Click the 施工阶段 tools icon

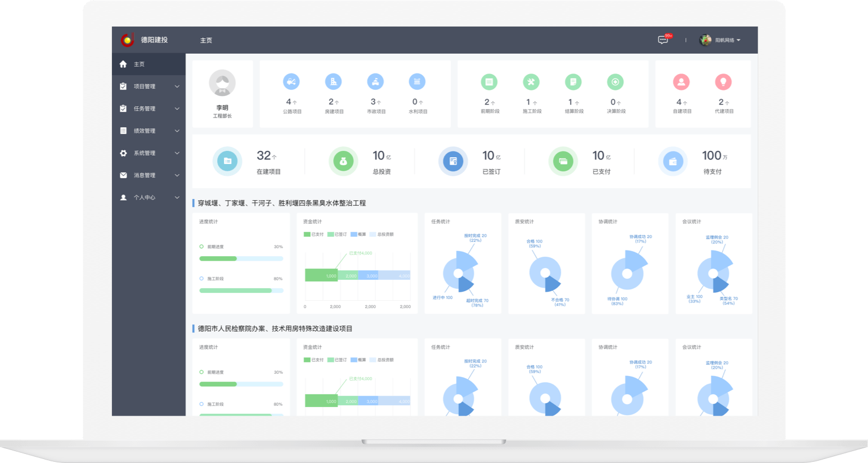coord(531,82)
